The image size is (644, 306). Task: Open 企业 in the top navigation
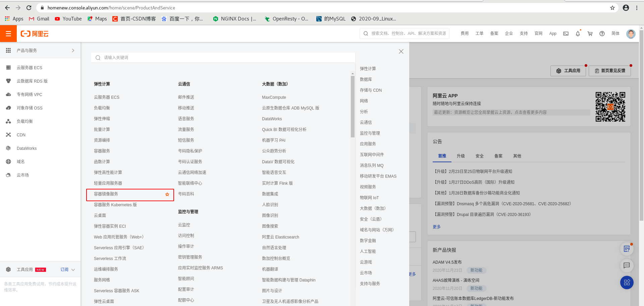(509, 34)
